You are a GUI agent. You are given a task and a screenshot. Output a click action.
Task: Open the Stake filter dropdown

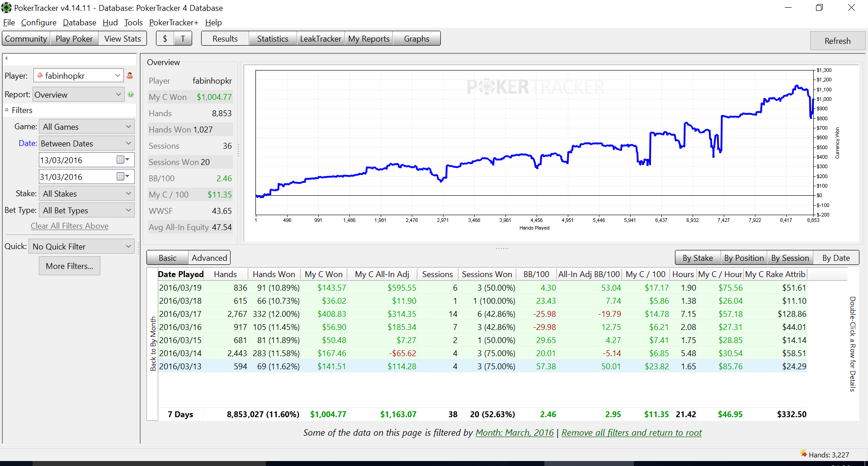click(87, 193)
